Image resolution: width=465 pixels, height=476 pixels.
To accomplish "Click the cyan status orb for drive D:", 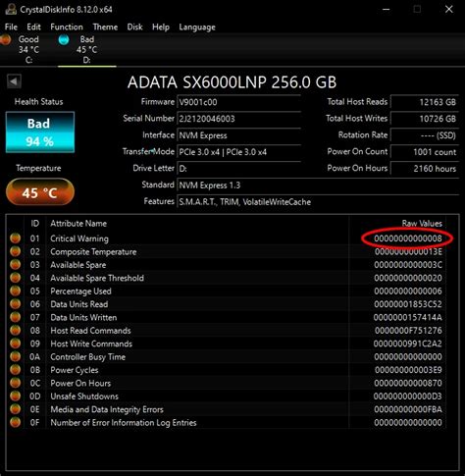I will (x=64, y=39).
